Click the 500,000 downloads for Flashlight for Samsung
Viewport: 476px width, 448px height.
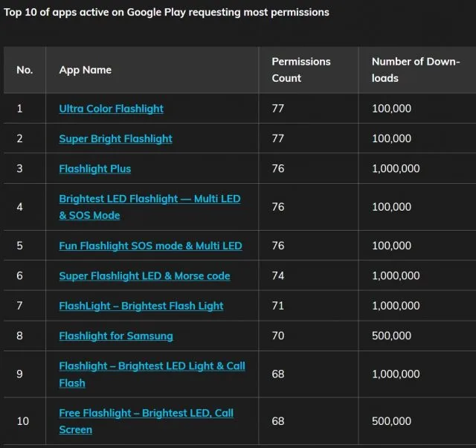click(x=392, y=336)
